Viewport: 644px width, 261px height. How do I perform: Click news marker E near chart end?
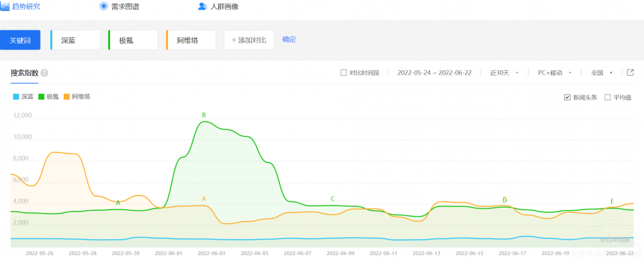pos(612,201)
